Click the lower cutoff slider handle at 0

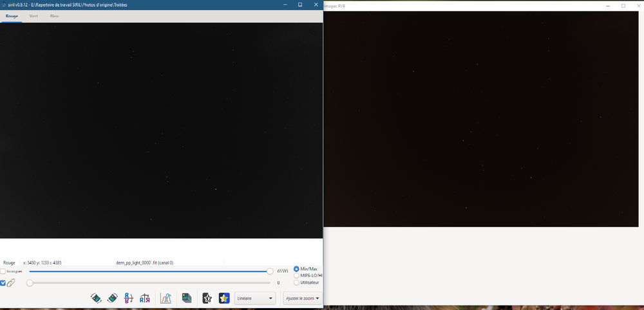[x=30, y=283]
